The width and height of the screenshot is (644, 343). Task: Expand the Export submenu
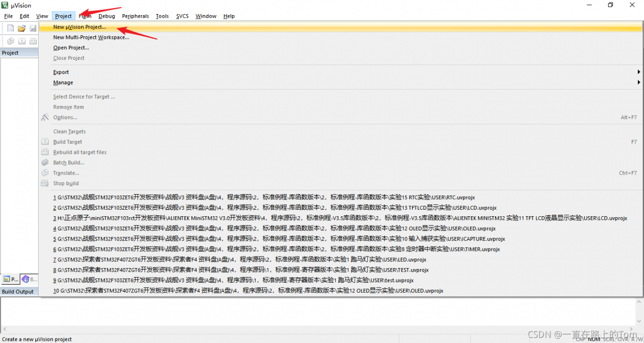click(341, 72)
